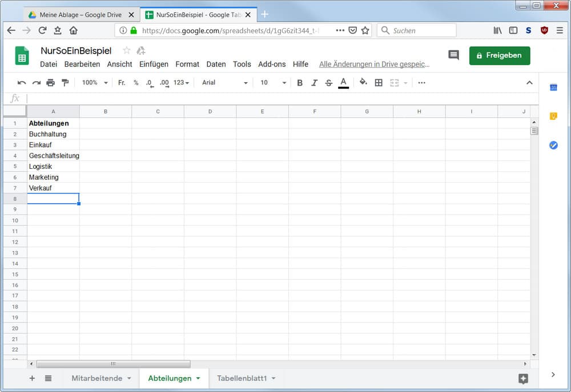
Task: Select the paint format roller tool
Action: 65,83
